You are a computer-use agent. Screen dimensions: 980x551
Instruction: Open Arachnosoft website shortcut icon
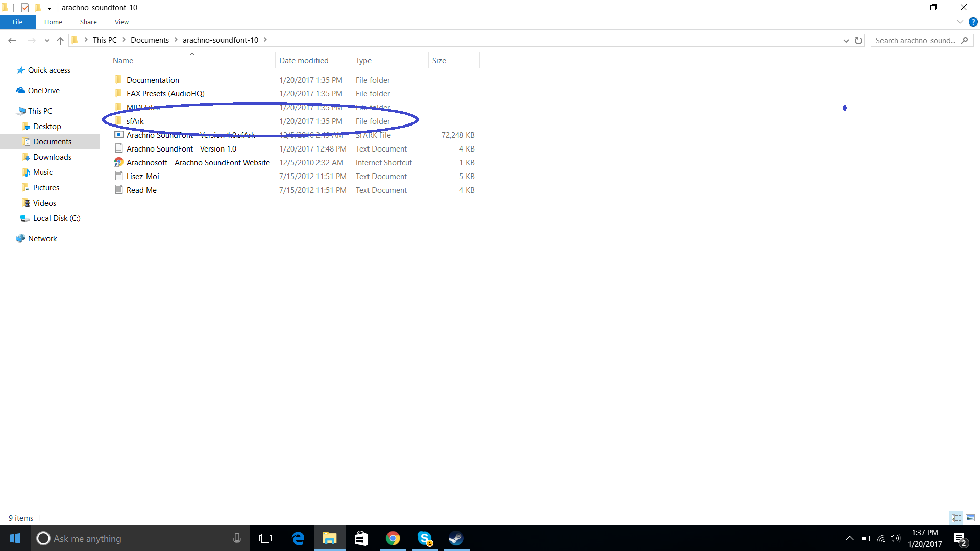(x=119, y=162)
